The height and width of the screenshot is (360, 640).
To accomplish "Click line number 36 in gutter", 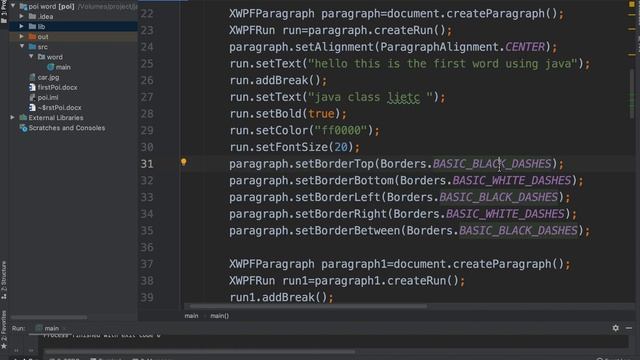I will pyautogui.click(x=147, y=247).
